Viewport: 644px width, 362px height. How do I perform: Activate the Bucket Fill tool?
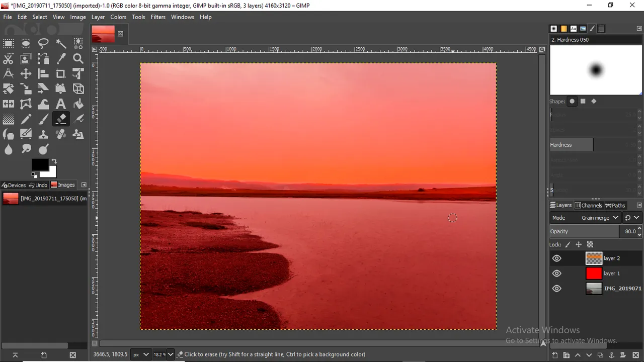click(x=78, y=104)
